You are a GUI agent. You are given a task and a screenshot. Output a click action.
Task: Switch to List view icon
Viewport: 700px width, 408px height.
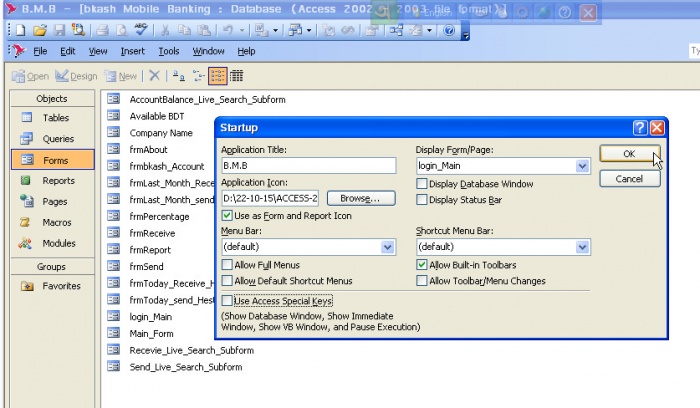coord(217,76)
